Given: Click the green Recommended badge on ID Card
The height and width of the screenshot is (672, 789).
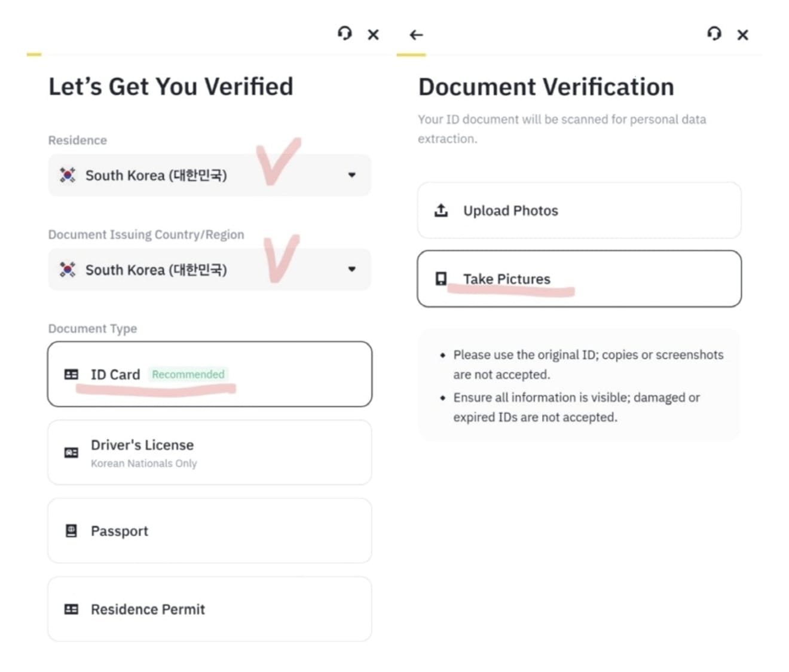Looking at the screenshot, I should 188,374.
